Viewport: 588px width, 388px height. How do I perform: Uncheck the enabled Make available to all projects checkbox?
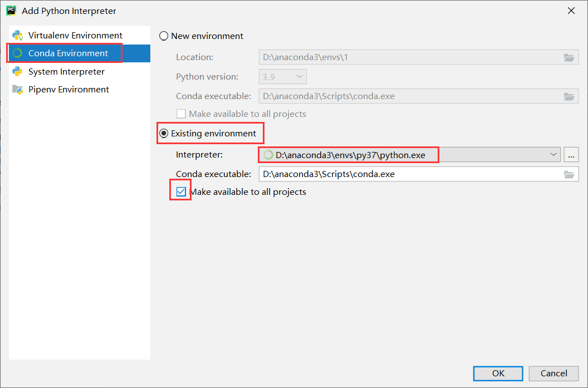[x=181, y=191]
